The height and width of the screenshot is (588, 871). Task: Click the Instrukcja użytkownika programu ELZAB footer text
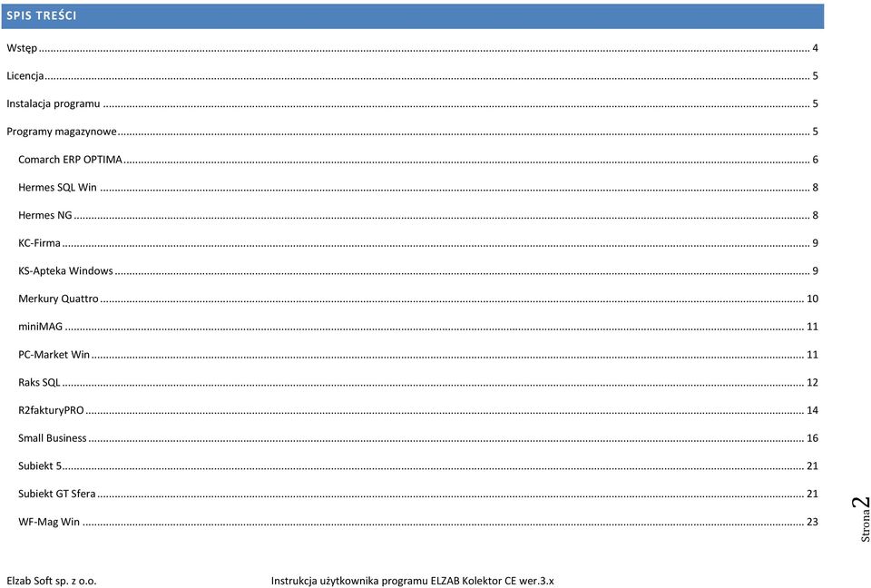click(413, 581)
